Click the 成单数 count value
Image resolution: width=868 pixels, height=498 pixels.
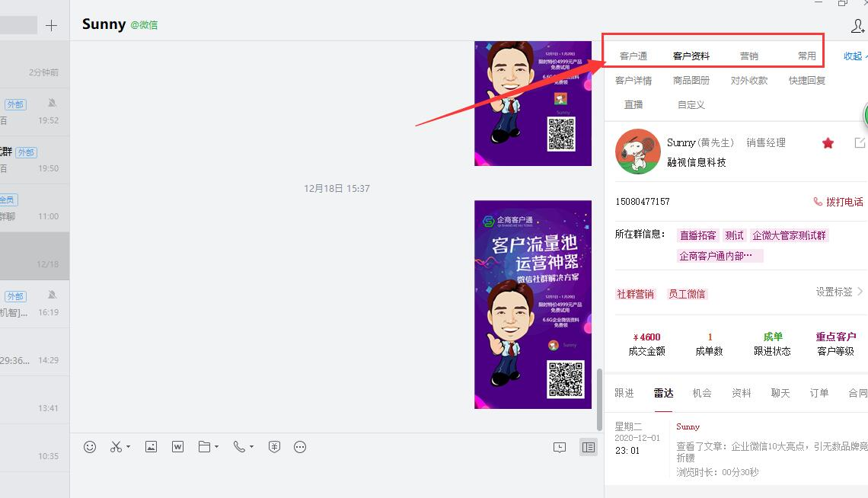coord(710,337)
